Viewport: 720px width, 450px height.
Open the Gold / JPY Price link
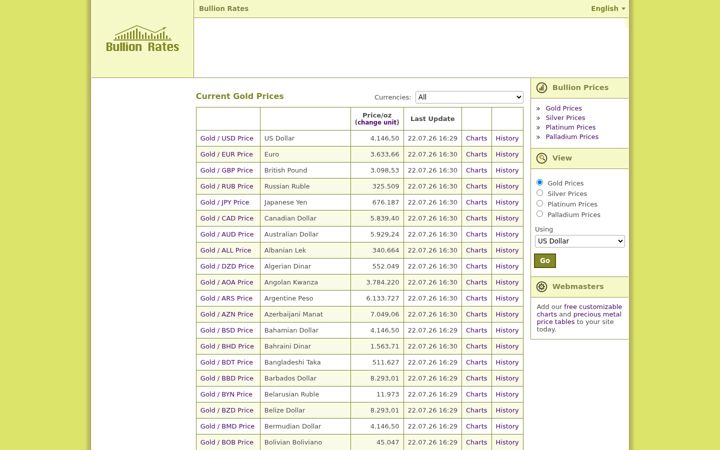coord(225,202)
